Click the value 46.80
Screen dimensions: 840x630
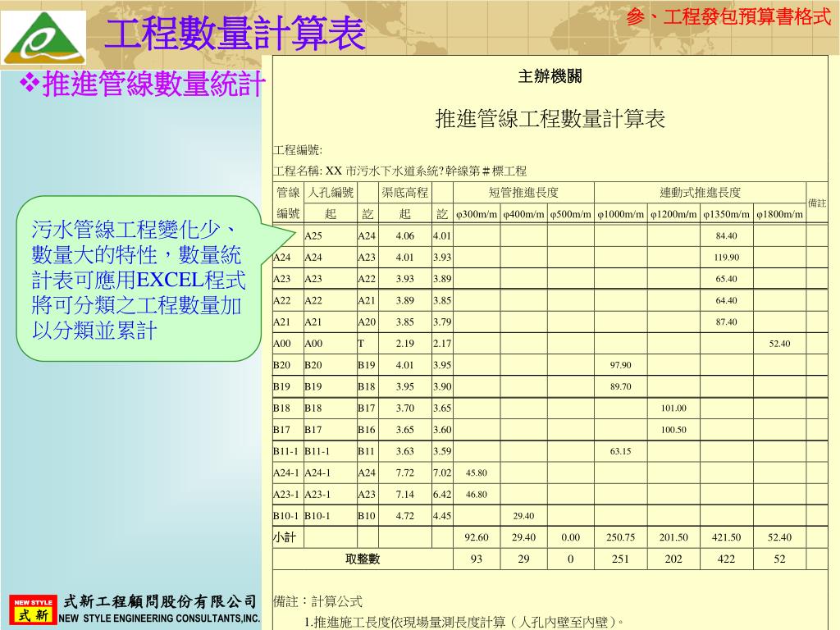477,495
